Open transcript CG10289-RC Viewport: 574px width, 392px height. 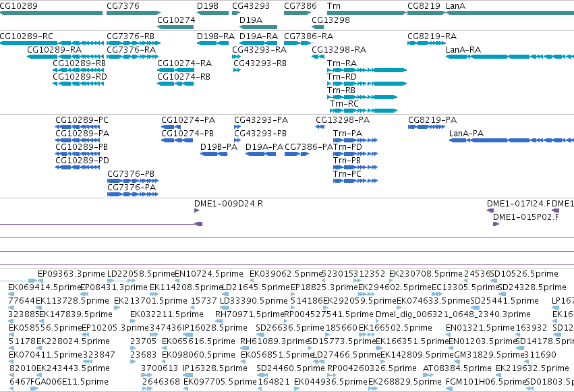pyautogui.click(x=26, y=36)
